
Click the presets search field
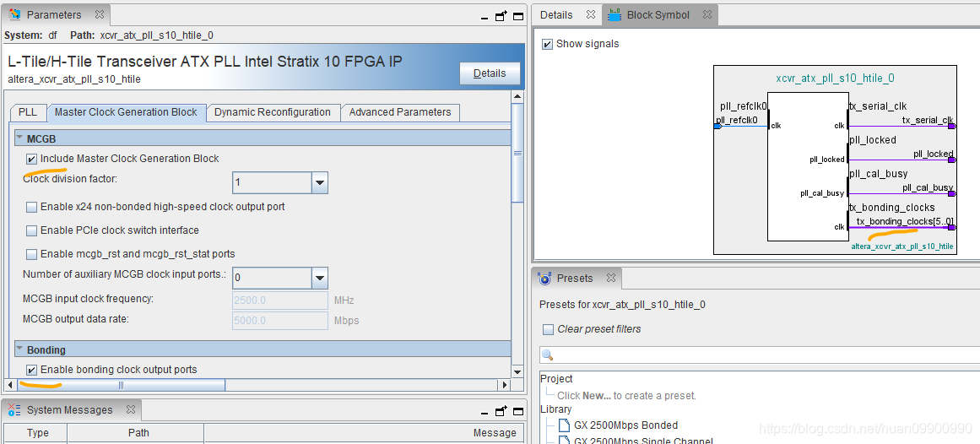[x=760, y=355]
